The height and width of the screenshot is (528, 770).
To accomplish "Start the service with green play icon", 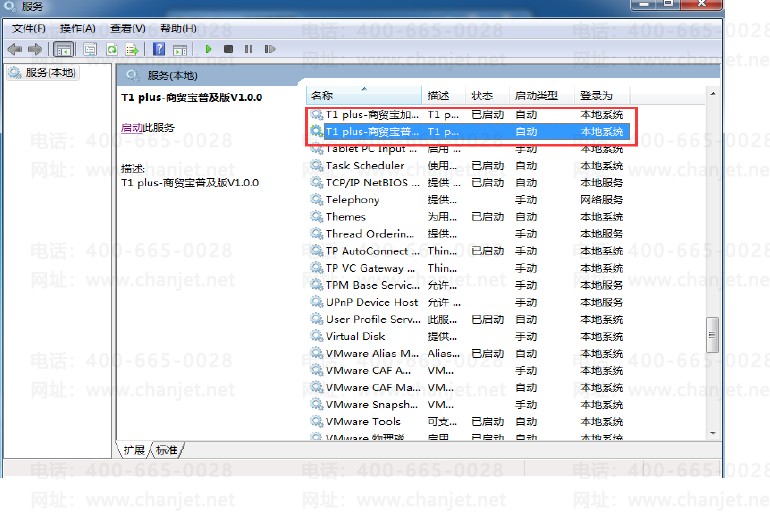I will (208, 49).
